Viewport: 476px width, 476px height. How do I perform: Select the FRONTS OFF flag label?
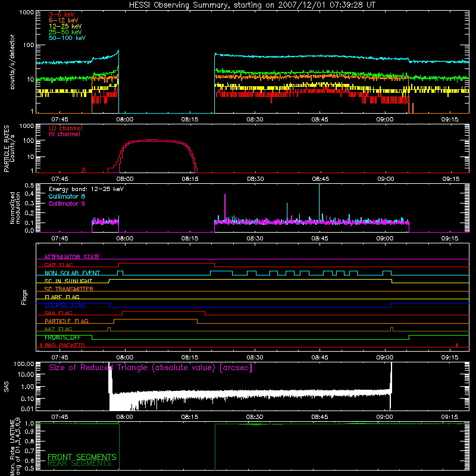62,337
